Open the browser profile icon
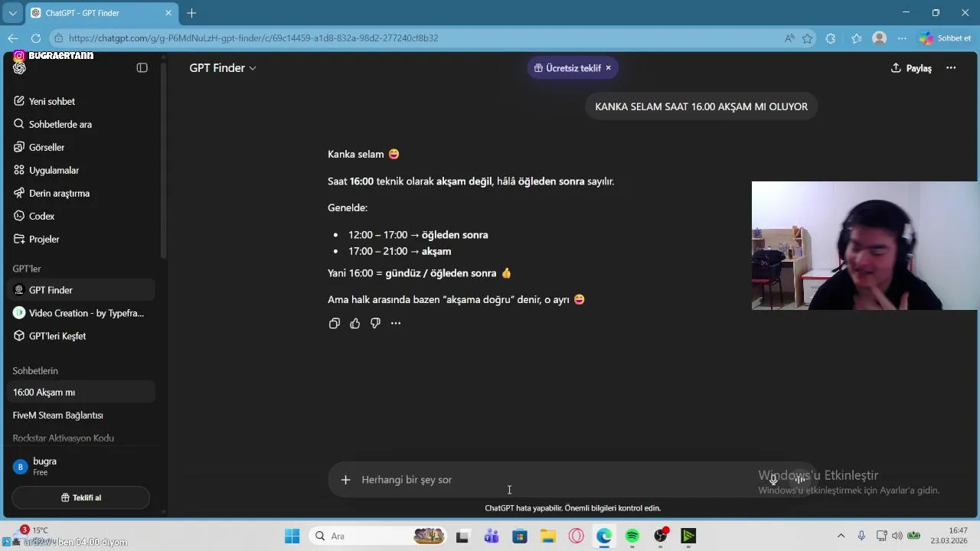Image resolution: width=980 pixels, height=551 pixels. (x=880, y=38)
